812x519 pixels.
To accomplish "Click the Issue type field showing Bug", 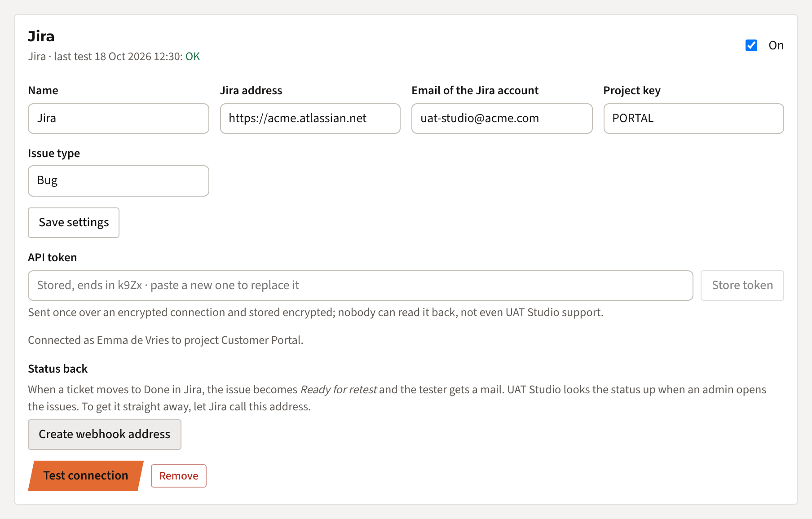I will tap(119, 181).
